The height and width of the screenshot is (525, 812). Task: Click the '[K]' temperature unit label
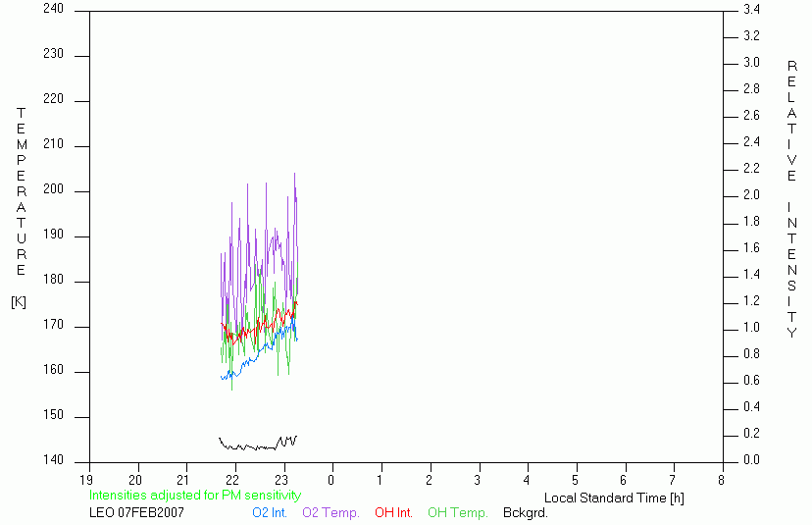(x=18, y=302)
